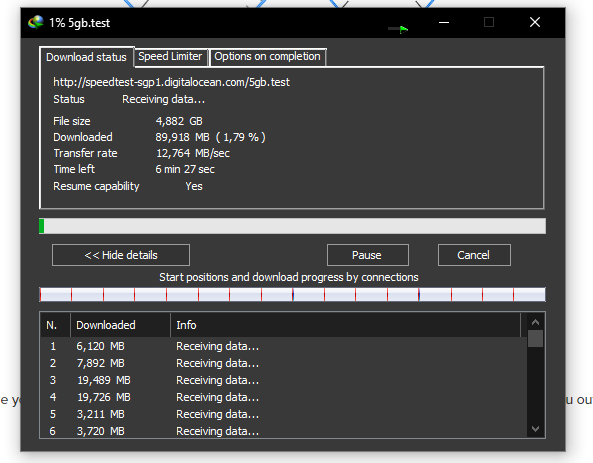Screen dimensions: 593x463
Task: Click the Status value Receiving data...
Action: [x=163, y=99]
